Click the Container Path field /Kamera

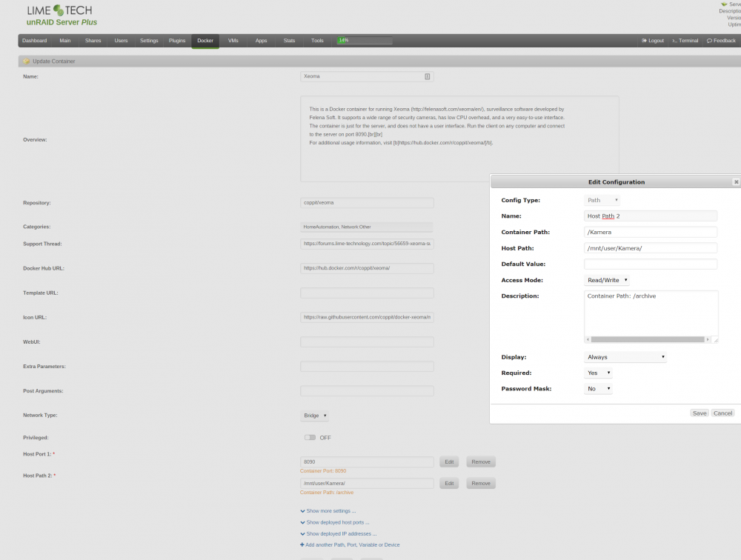pos(651,232)
